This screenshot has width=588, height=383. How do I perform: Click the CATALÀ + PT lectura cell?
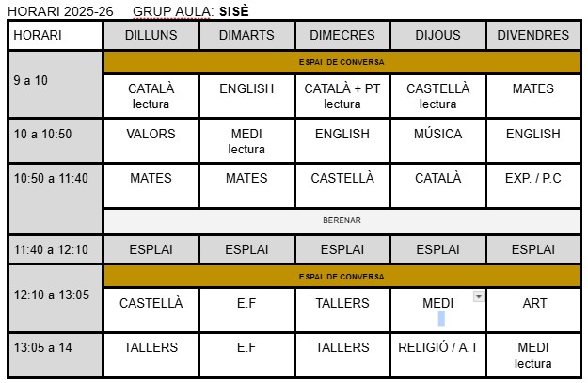[342, 96]
